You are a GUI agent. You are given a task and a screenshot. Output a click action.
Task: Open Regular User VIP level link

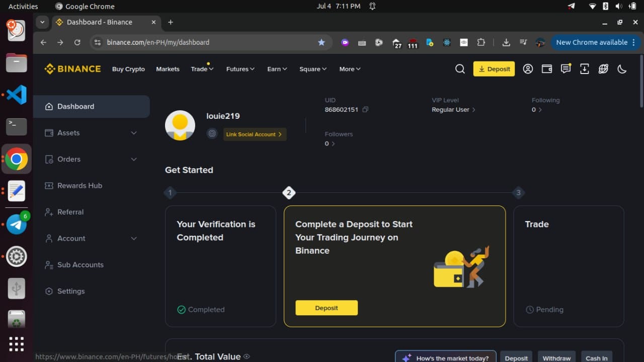453,109
